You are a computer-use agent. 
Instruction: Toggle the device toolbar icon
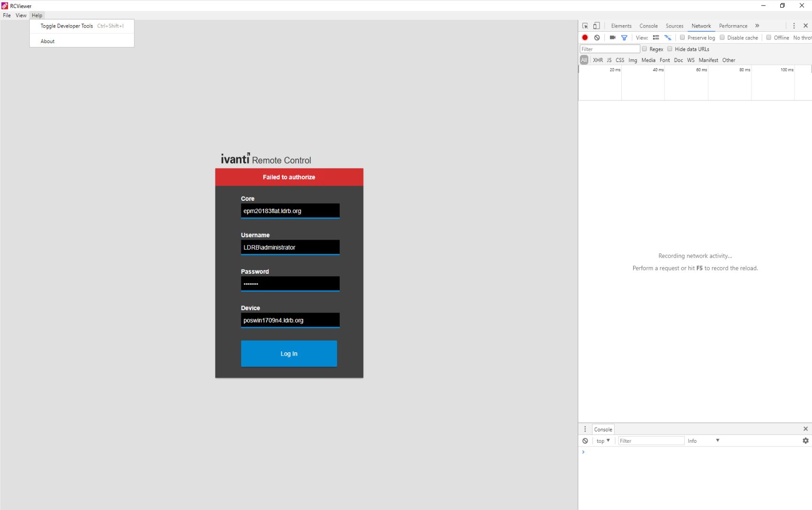[596, 26]
